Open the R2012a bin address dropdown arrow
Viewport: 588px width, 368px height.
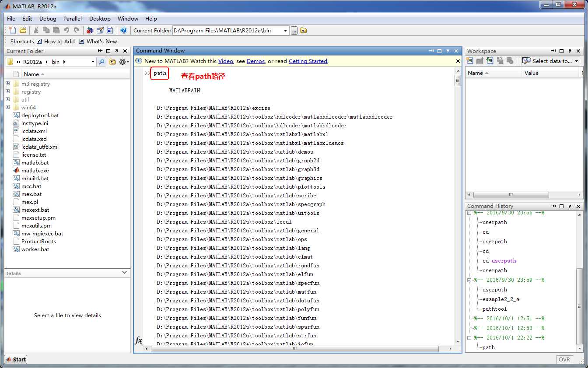point(93,62)
